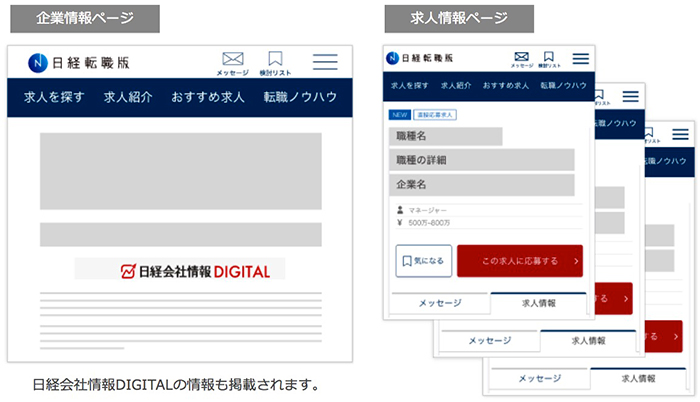Select 転職ノウハウ in the company page navigation
Image resolution: width=700 pixels, height=402 pixels.
pyautogui.click(x=300, y=97)
